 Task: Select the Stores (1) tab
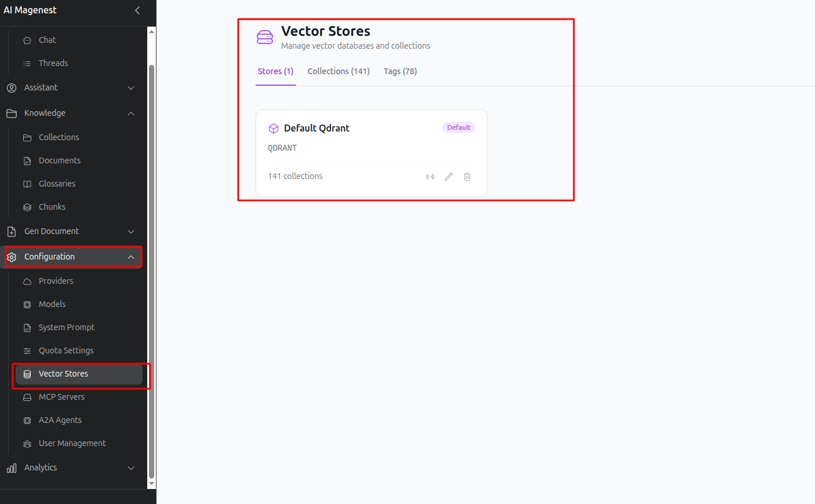276,71
